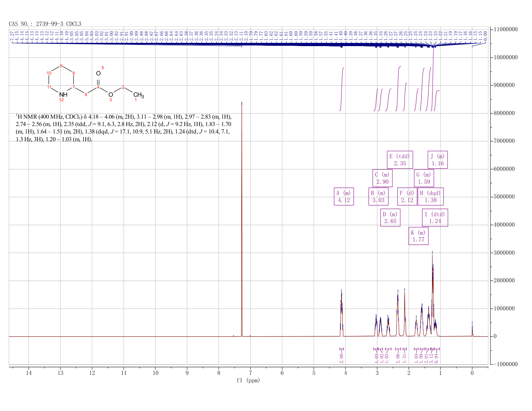Click the multiplet label B (m) 3.03

379,197
